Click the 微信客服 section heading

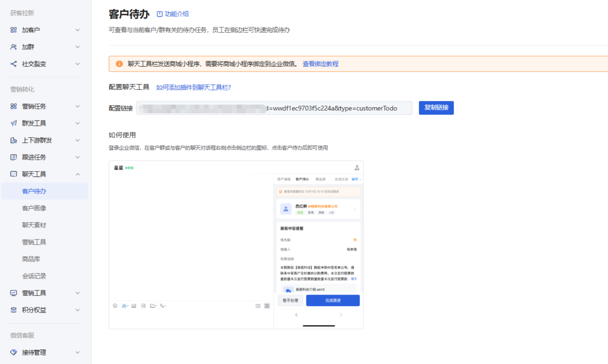coord(22,335)
